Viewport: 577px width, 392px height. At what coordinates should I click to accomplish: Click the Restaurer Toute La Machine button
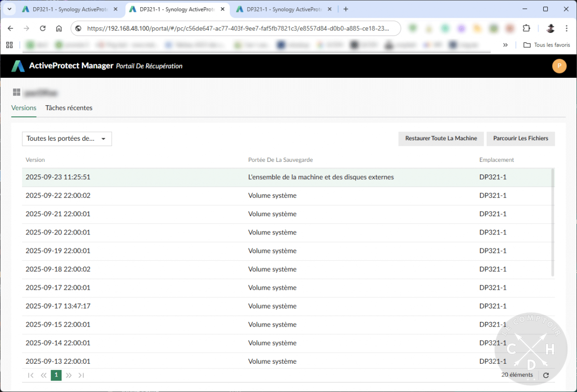441,138
